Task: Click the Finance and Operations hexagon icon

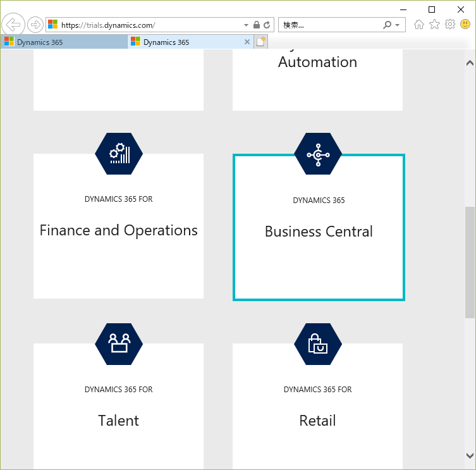Action: (x=119, y=154)
